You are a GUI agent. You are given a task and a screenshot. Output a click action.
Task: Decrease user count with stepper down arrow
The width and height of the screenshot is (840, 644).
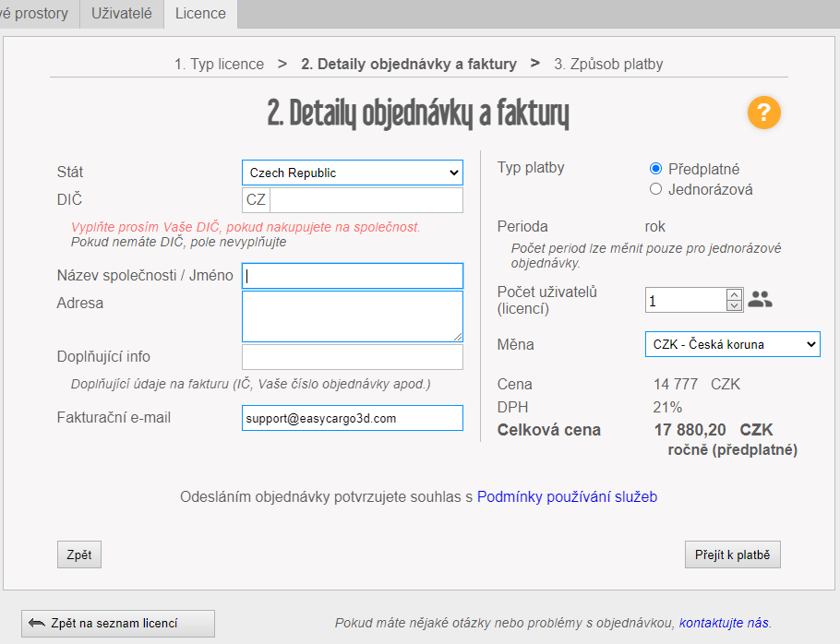click(x=734, y=305)
